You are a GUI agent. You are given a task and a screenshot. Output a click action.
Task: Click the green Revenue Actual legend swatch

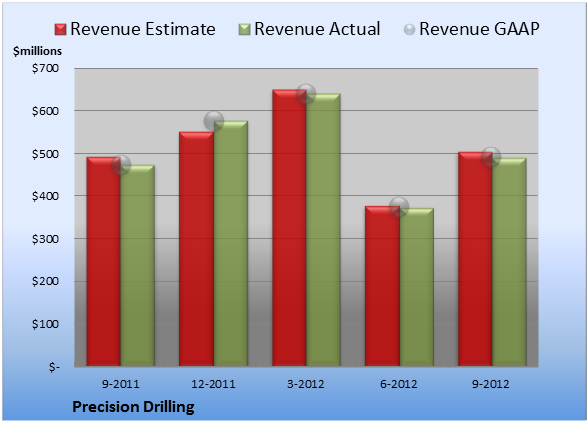244,30
